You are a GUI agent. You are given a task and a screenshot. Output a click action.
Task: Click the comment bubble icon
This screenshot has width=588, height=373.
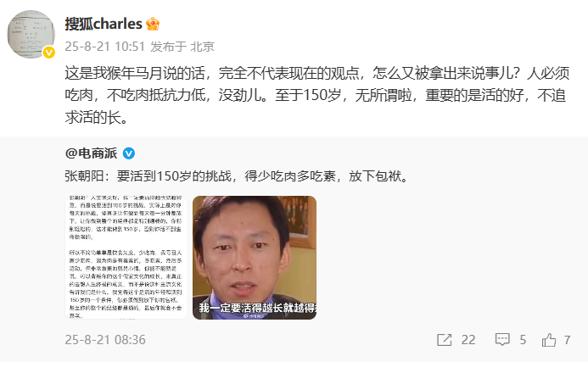click(x=502, y=340)
